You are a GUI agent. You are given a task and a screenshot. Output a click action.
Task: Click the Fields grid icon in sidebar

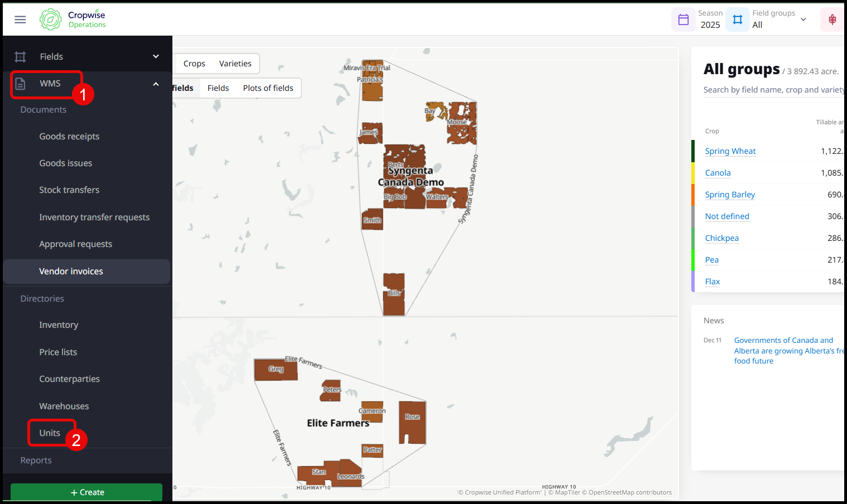pyautogui.click(x=20, y=57)
